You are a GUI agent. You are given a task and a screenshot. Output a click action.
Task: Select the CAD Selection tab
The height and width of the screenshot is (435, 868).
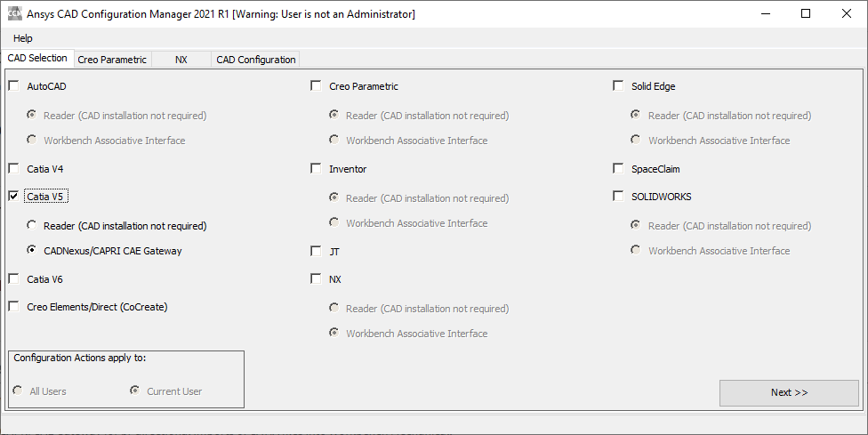[37, 59]
